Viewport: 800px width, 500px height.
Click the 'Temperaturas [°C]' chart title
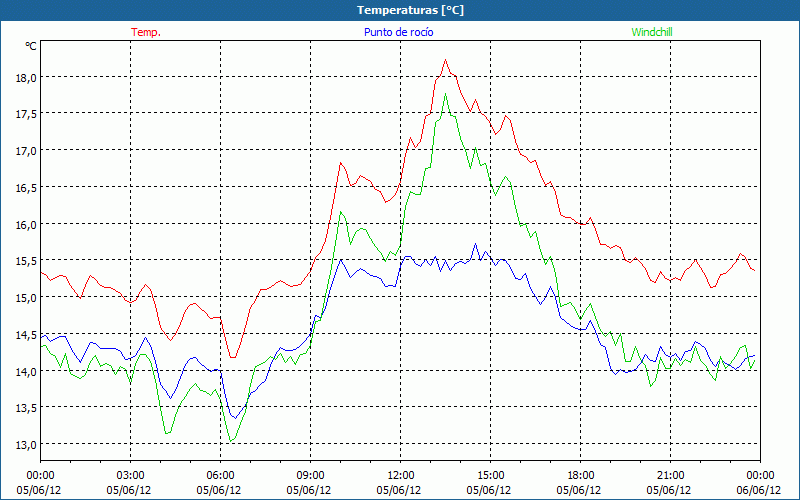pyautogui.click(x=410, y=10)
